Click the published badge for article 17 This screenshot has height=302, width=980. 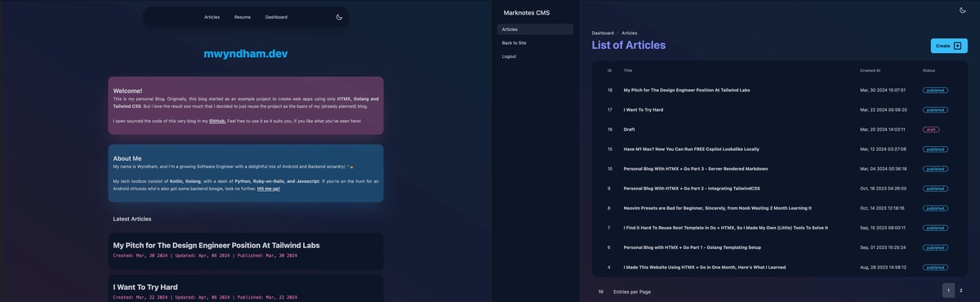point(935,110)
